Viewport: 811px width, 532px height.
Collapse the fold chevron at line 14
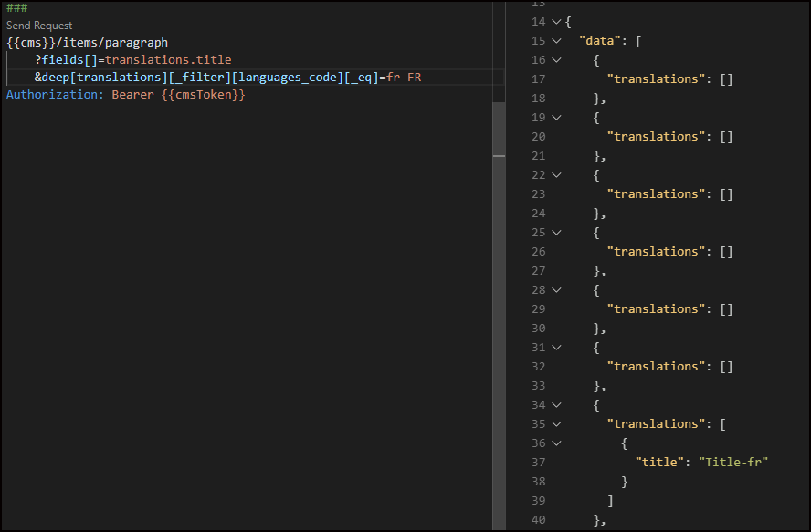point(556,22)
